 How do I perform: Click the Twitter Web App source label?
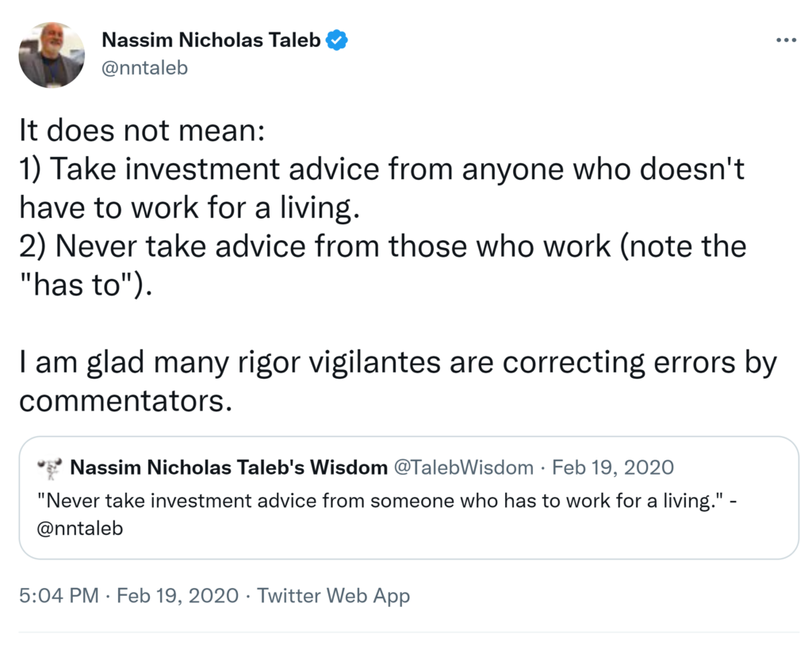(333, 595)
